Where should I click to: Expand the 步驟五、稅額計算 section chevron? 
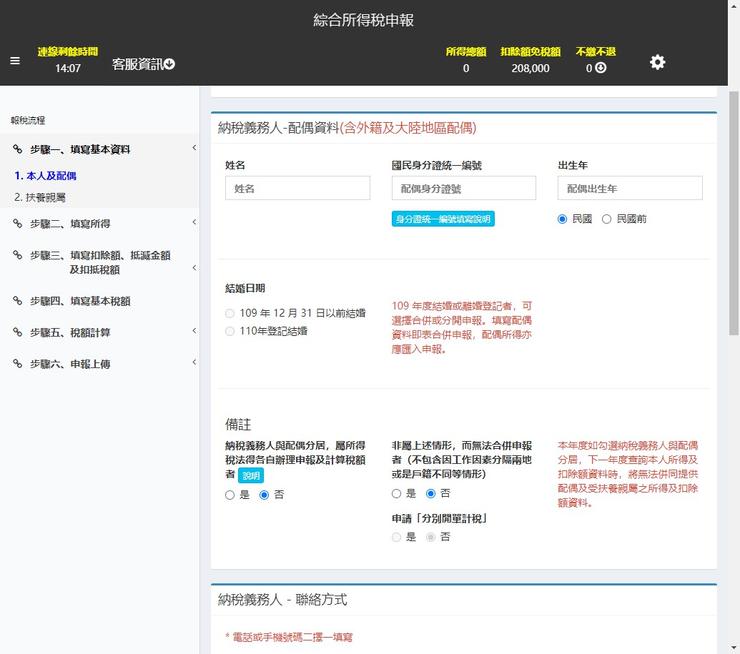(194, 332)
